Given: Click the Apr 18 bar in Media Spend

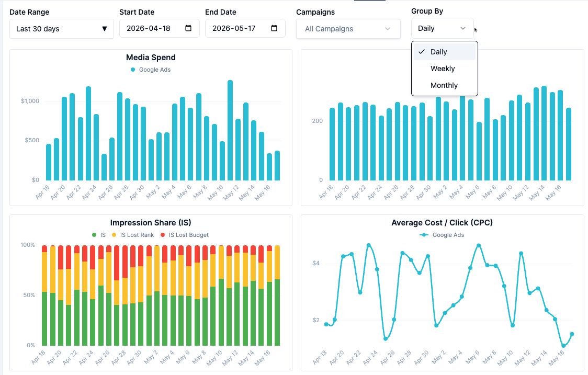Looking at the screenshot, I should [49, 162].
